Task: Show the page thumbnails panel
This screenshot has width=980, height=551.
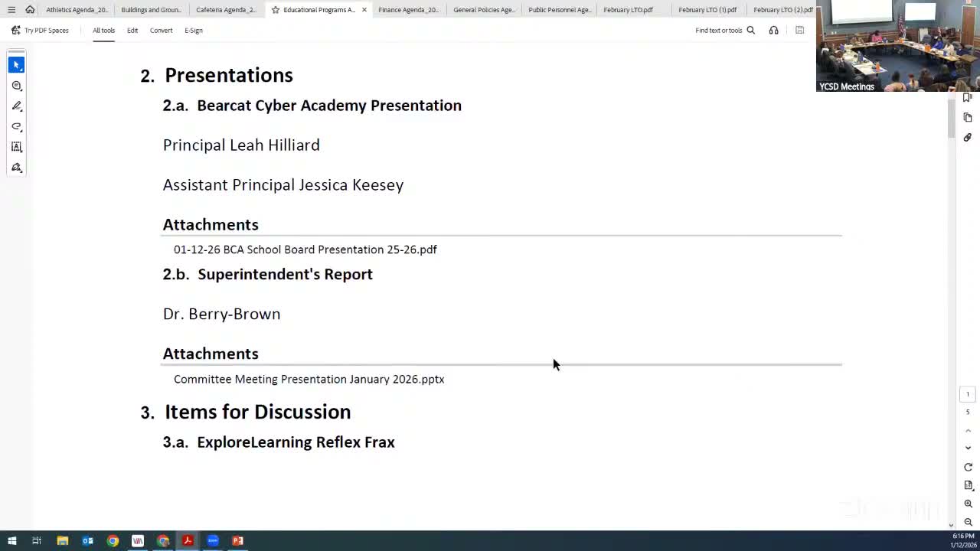Action: click(x=967, y=117)
